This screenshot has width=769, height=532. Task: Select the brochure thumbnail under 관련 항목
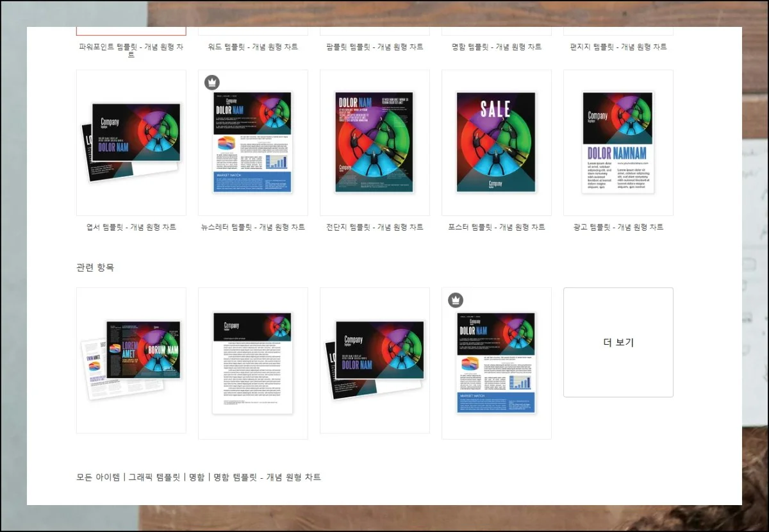[131, 360]
